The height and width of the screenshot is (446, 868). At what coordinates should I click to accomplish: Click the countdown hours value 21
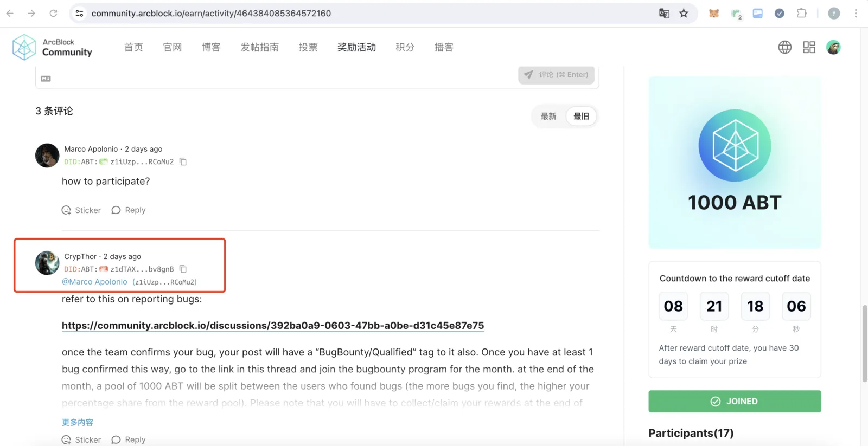[714, 306]
